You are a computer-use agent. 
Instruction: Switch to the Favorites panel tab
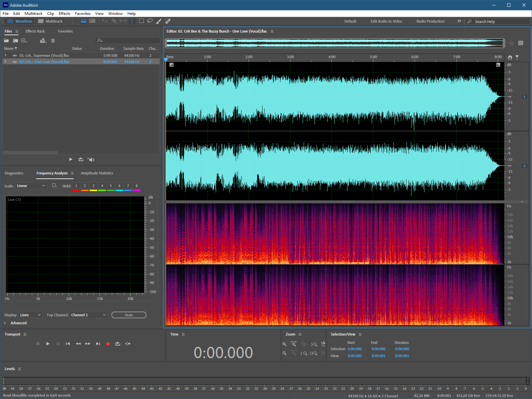click(65, 31)
